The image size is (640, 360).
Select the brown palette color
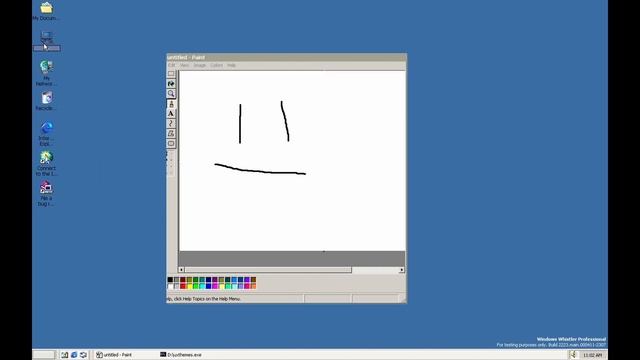(x=253, y=280)
